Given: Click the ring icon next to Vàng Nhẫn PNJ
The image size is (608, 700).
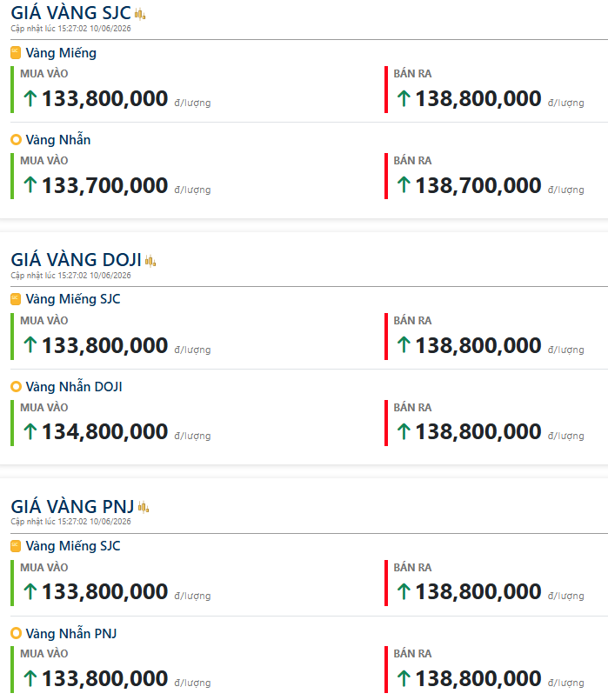Looking at the screenshot, I should [16, 633].
